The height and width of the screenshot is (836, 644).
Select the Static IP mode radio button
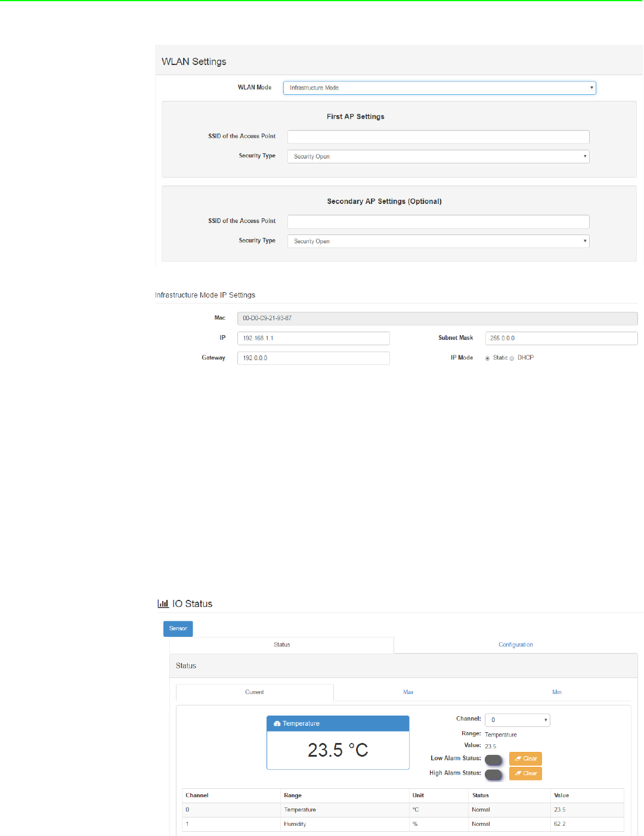pyautogui.click(x=488, y=358)
